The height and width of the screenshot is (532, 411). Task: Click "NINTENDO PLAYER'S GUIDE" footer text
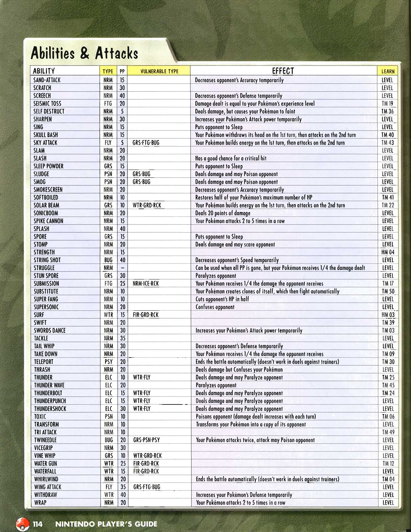click(x=107, y=524)
